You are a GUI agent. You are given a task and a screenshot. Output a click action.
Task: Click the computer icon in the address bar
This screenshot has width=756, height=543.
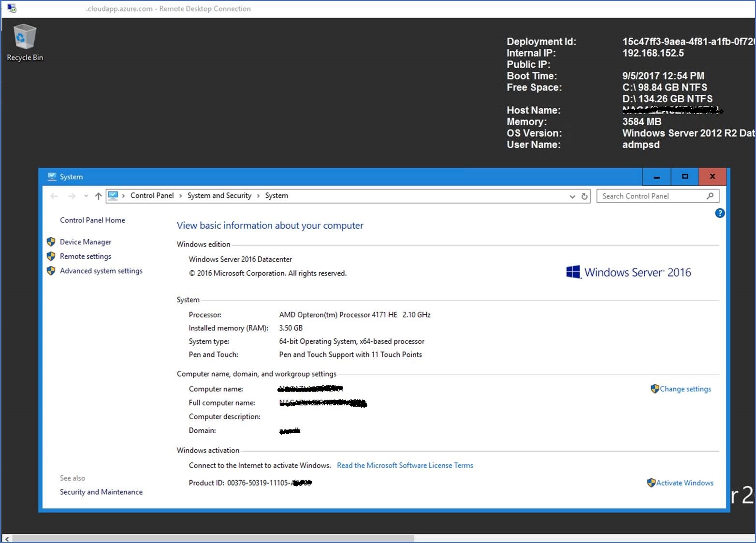coord(113,195)
